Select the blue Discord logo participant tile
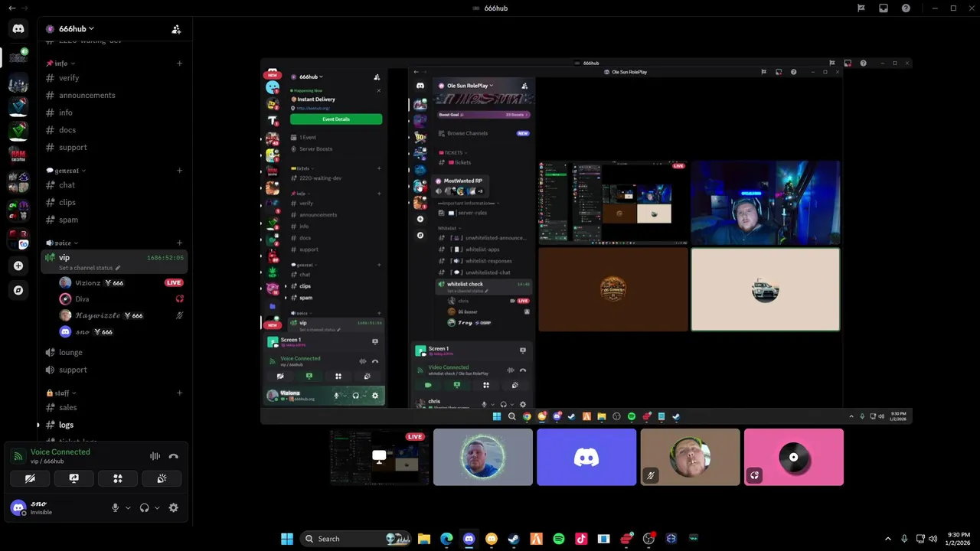The image size is (980, 551). [586, 457]
